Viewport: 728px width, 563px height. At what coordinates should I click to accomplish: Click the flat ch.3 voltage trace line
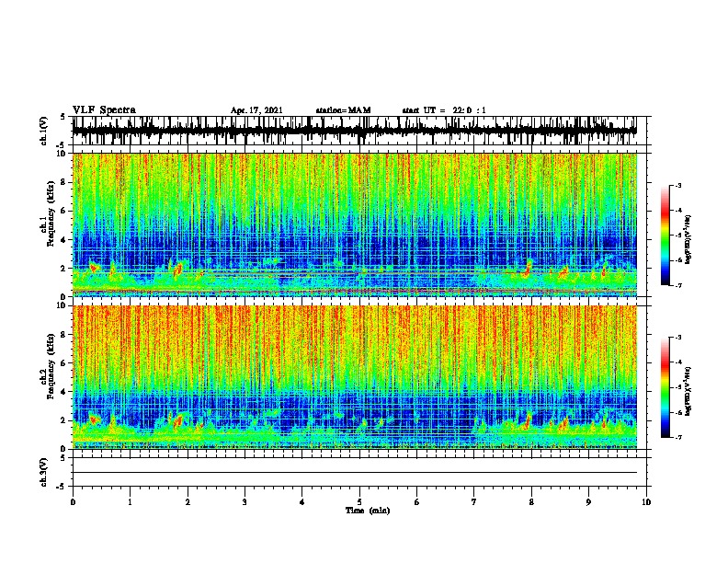tap(354, 473)
